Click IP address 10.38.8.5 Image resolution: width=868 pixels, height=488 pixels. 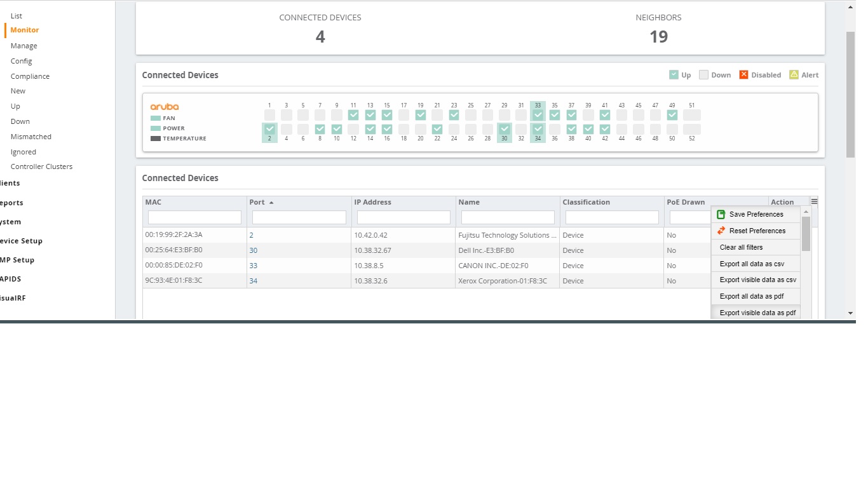[369, 266]
